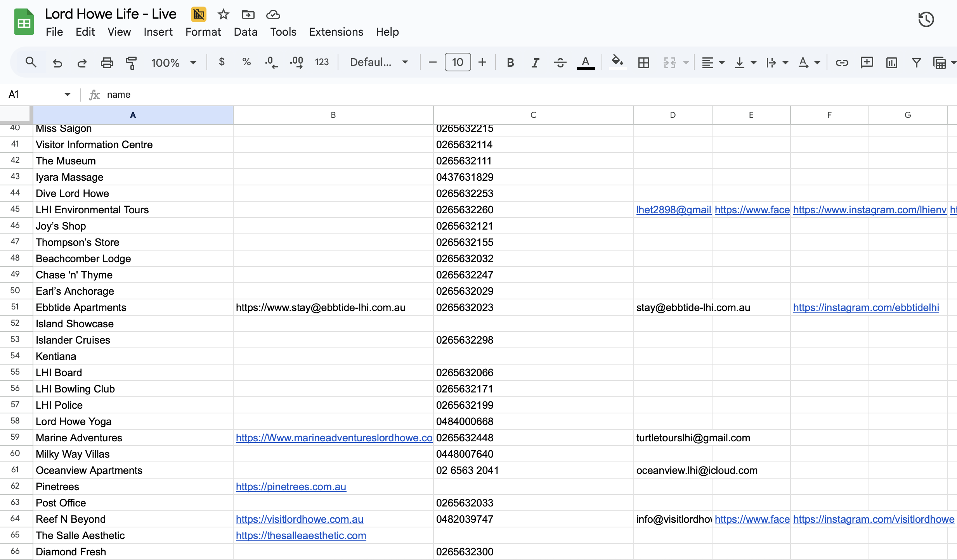Open the Extensions menu
Viewport: 957px width, 560px height.
point(336,32)
